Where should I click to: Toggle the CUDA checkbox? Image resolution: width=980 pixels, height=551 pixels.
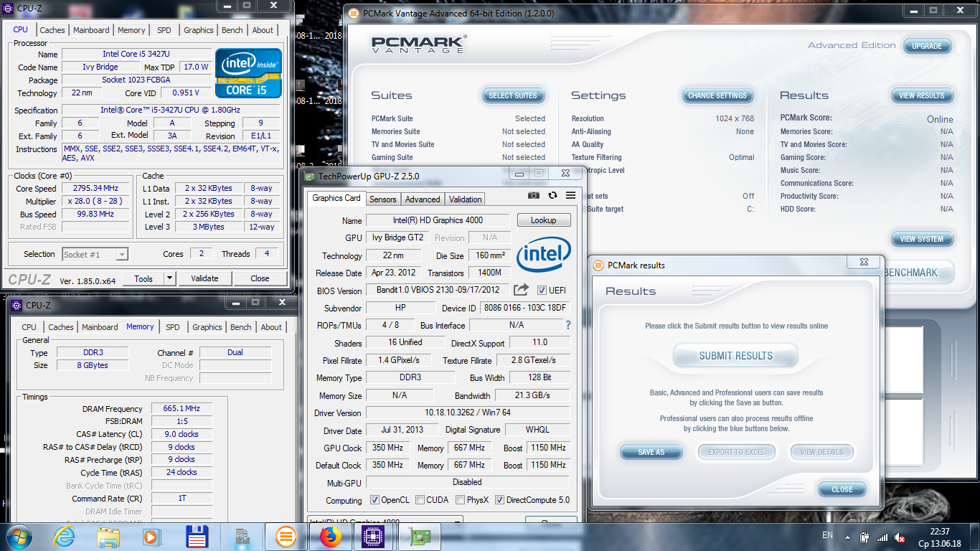420,500
